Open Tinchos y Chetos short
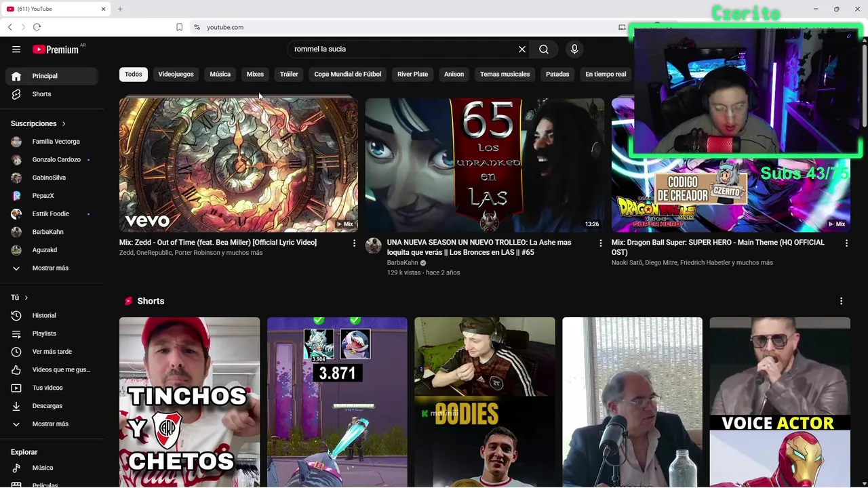This screenshot has width=868, height=488. [x=189, y=403]
